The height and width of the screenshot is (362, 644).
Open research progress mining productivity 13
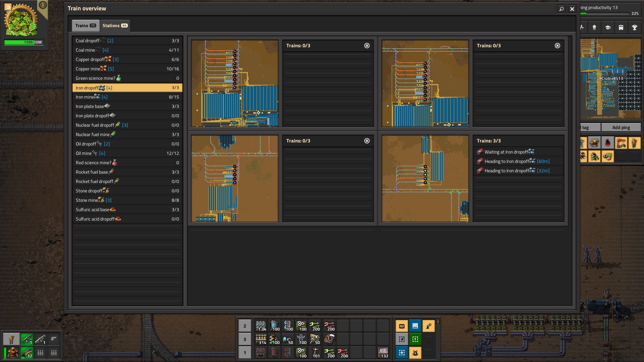click(x=610, y=10)
